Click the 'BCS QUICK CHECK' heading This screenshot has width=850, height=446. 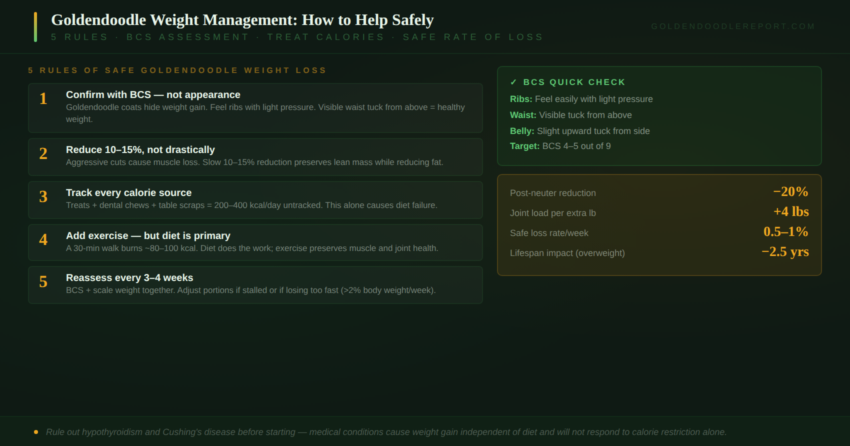click(574, 82)
